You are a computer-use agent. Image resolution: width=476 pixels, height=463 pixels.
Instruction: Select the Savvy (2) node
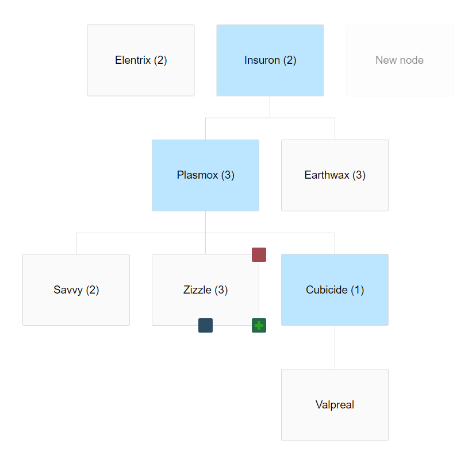tap(76, 290)
